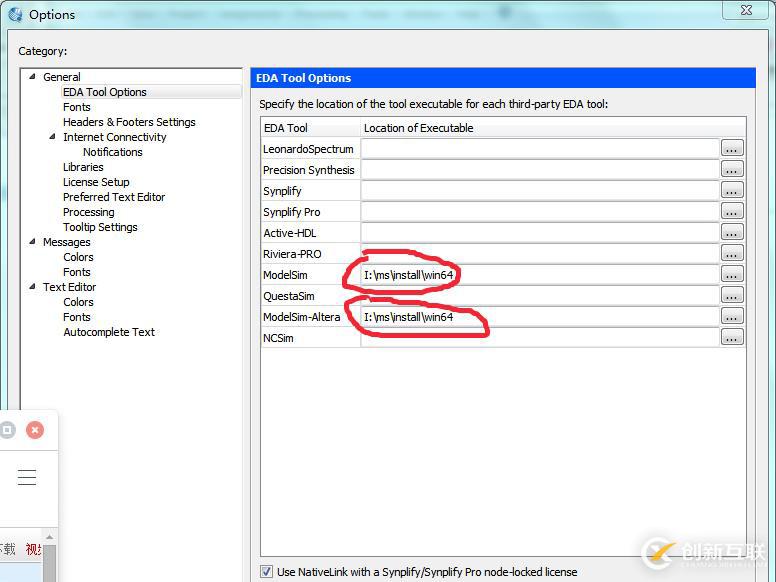Screen dimensions: 776x582
Task: Select Preferred Text Editor option
Action: pos(114,197)
